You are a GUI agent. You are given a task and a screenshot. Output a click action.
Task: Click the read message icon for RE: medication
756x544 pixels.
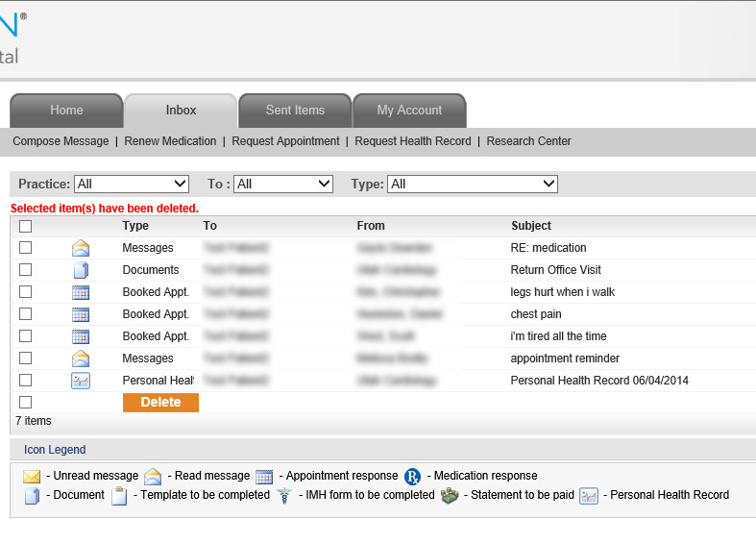click(81, 249)
